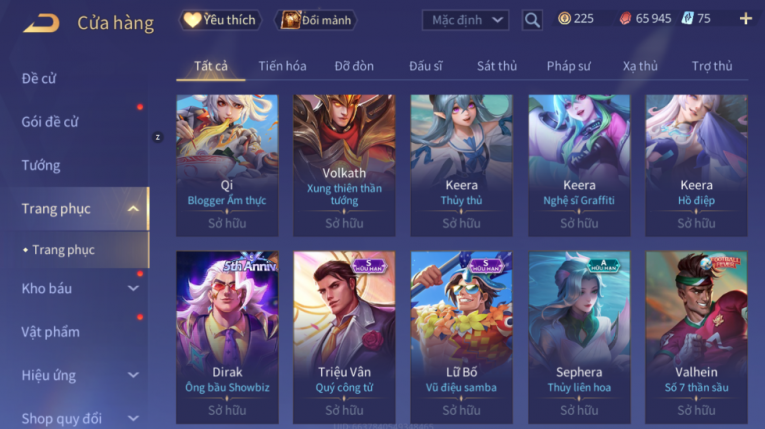Click the back arrow icon
The image size is (765, 429).
(41, 23)
